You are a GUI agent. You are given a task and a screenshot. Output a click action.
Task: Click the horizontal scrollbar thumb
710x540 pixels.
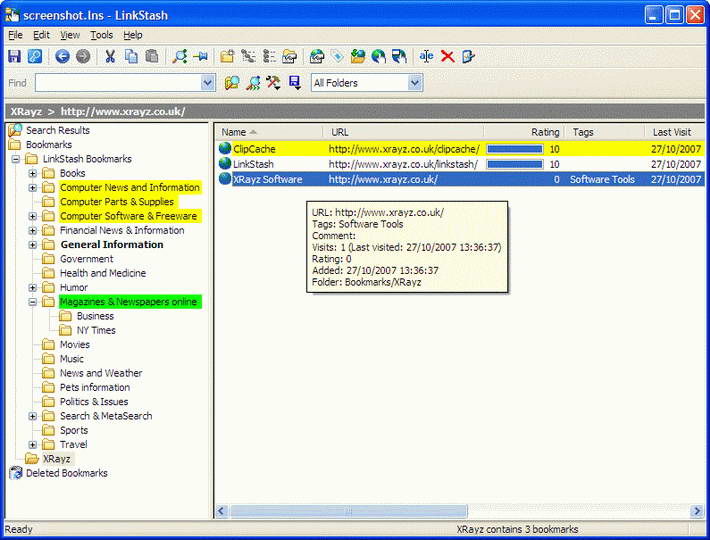tap(349, 511)
